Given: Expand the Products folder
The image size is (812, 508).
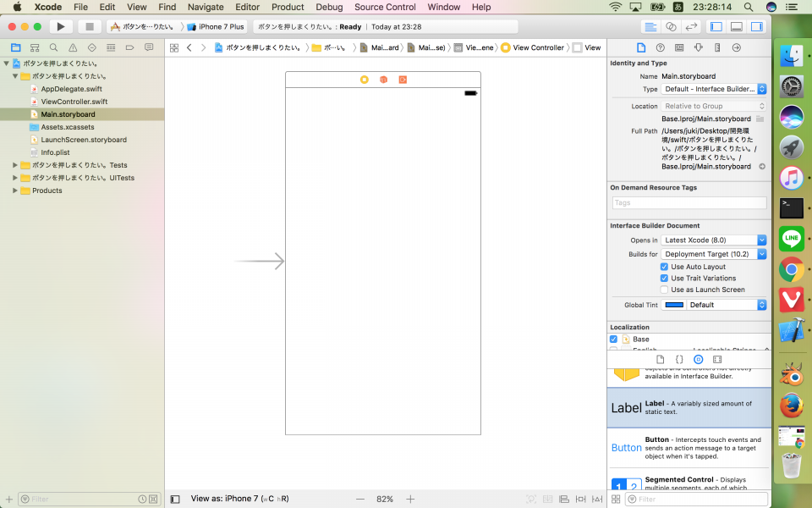Looking at the screenshot, I should point(15,190).
